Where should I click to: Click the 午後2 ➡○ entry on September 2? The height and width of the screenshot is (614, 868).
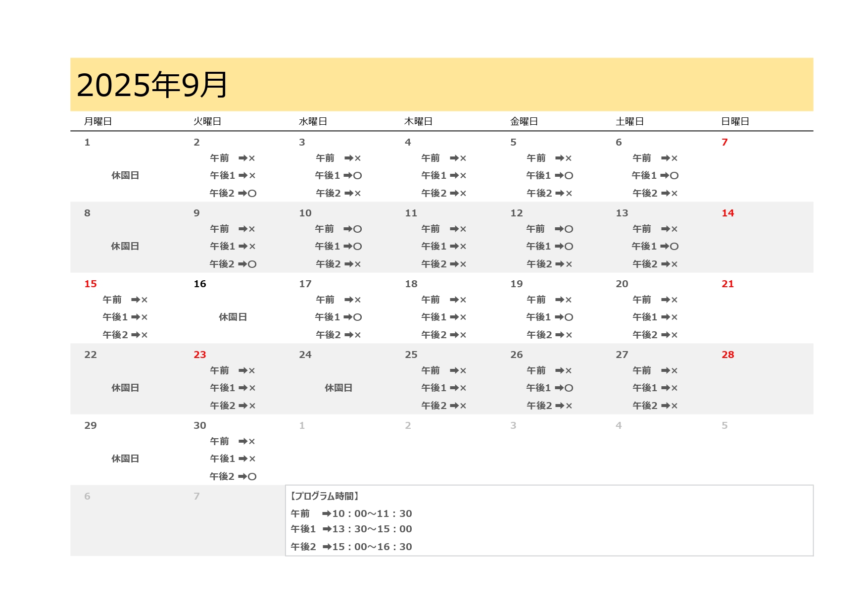[233, 193]
